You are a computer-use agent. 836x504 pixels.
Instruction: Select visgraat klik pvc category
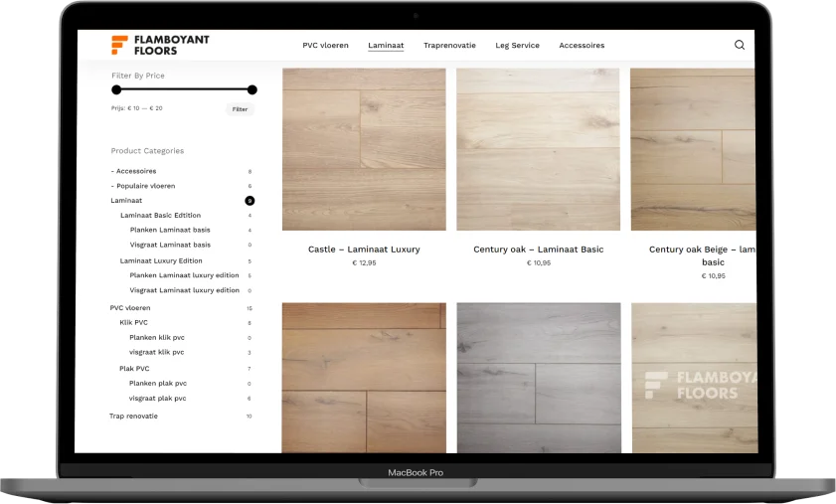(156, 352)
